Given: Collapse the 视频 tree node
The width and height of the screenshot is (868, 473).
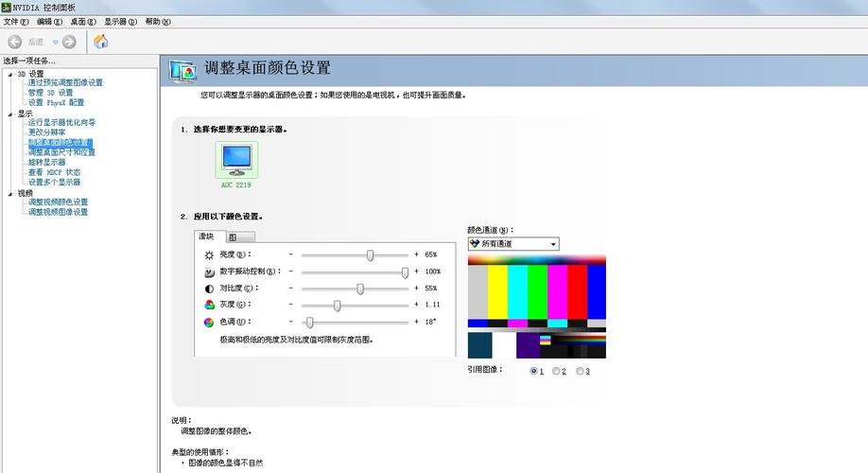Looking at the screenshot, I should point(10,194).
